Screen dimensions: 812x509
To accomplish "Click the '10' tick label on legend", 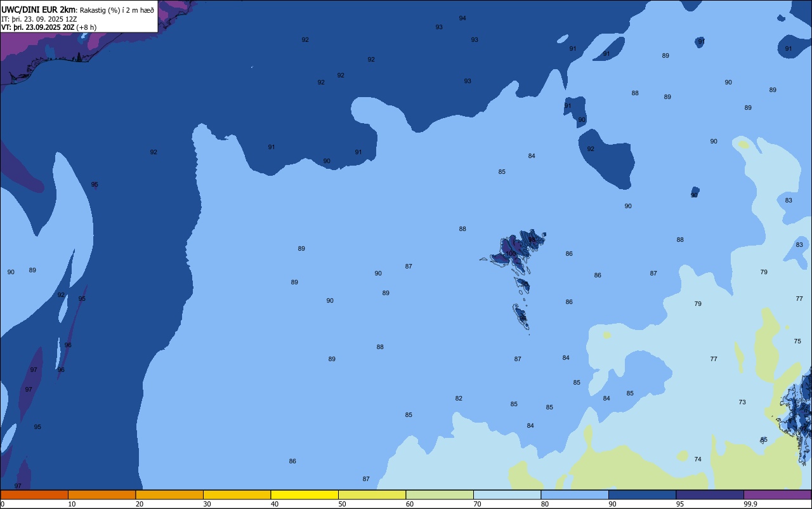I will point(72,504).
